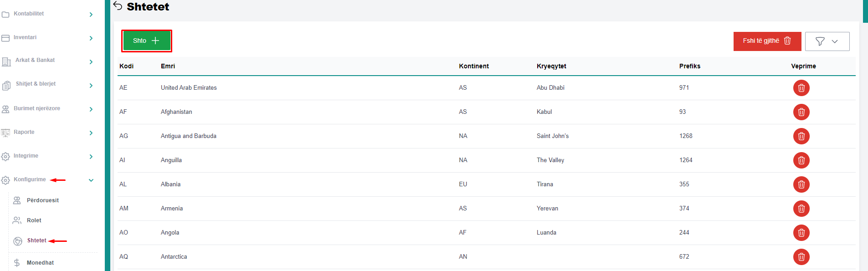Image resolution: width=868 pixels, height=271 pixels.
Task: Delete Angola with its red trash button
Action: pyautogui.click(x=801, y=233)
